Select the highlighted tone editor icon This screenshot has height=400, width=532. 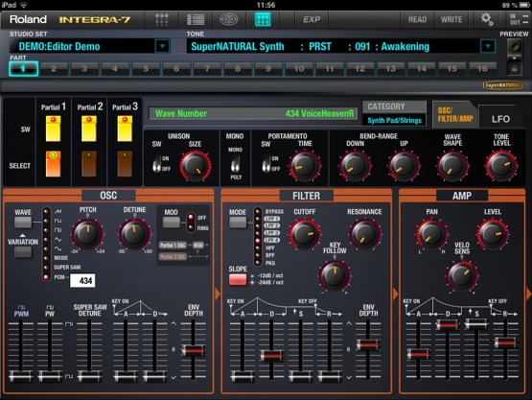coord(263,20)
